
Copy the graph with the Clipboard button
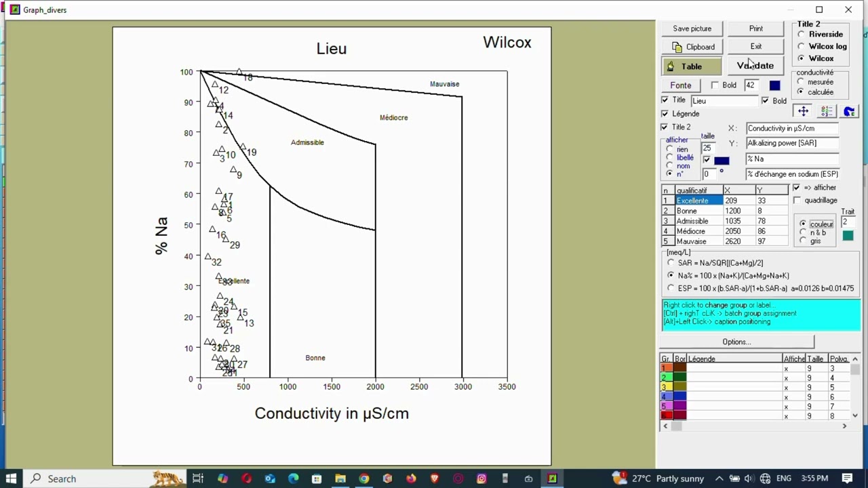692,47
